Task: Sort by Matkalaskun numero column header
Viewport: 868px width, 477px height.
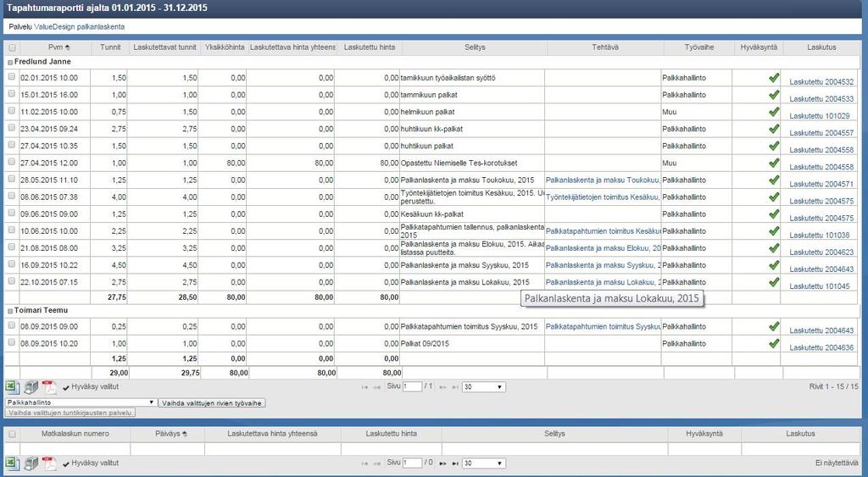Action: tap(75, 434)
